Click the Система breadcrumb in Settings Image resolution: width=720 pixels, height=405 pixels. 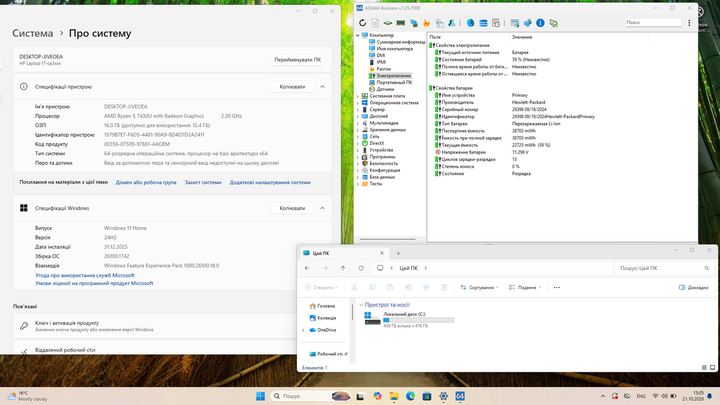[33, 34]
